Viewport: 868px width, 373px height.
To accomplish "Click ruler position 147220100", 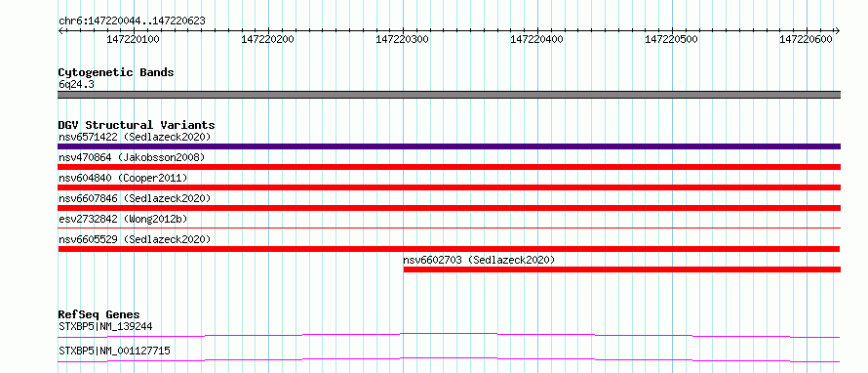I will (134, 40).
